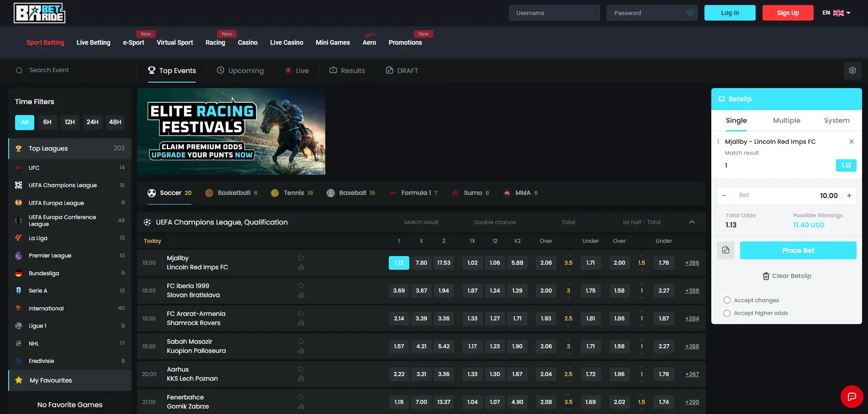Click the search magnifier icon

[19, 70]
